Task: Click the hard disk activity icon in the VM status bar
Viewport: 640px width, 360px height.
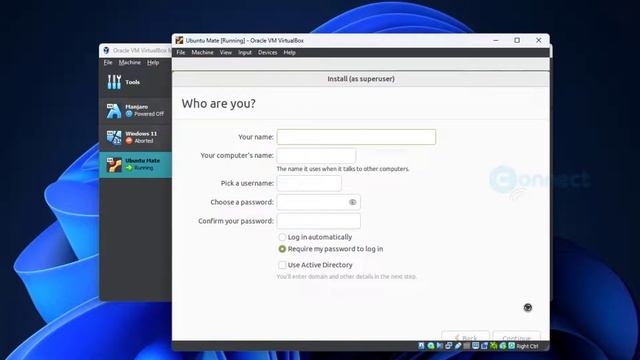Action: pos(421,346)
